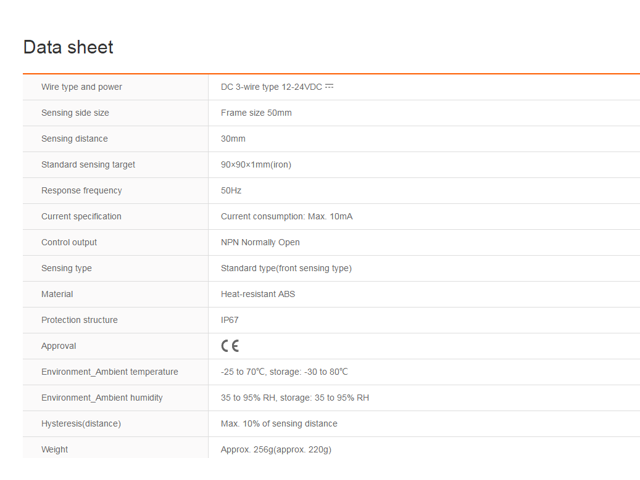
Task: Click the Environment_Ambient humidity label
Action: (102, 398)
